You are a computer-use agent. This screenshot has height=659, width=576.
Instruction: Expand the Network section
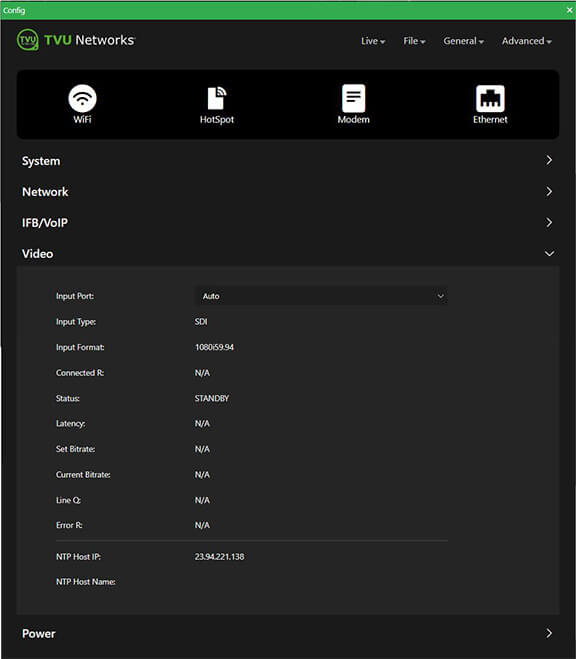[288, 192]
